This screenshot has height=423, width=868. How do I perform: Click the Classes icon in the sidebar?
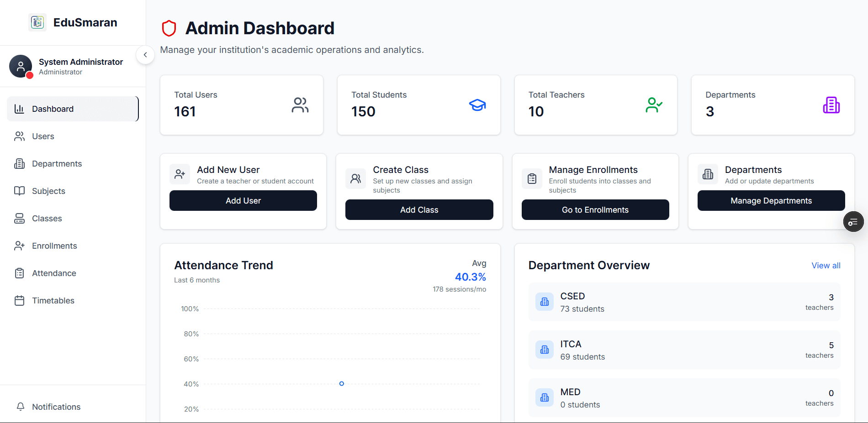pyautogui.click(x=19, y=219)
